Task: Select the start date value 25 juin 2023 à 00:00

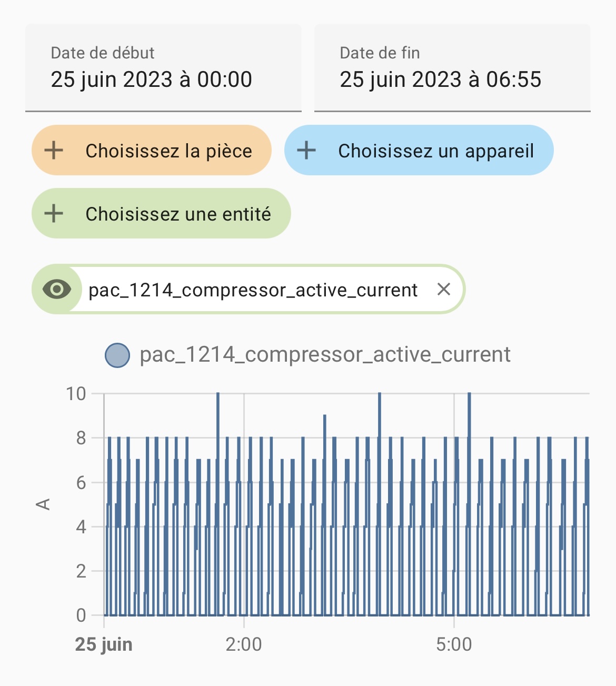Action: click(152, 79)
